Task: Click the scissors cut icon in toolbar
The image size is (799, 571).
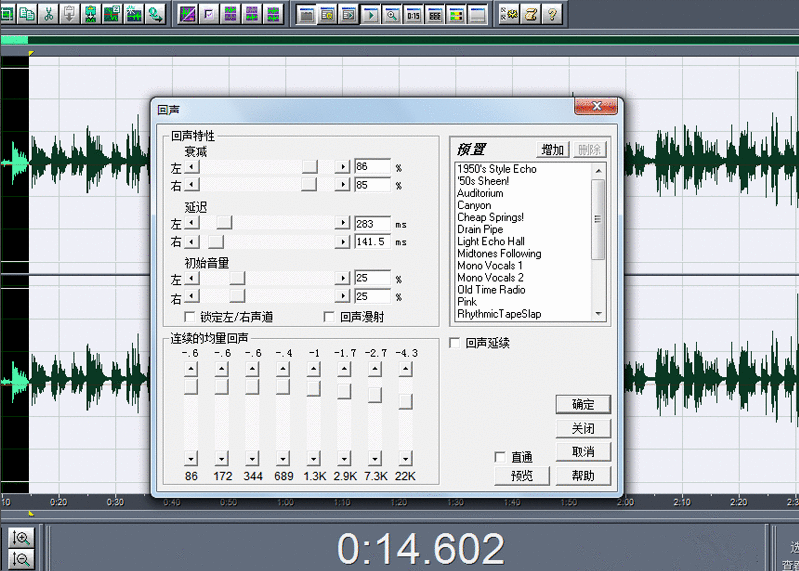Action: tap(47, 14)
